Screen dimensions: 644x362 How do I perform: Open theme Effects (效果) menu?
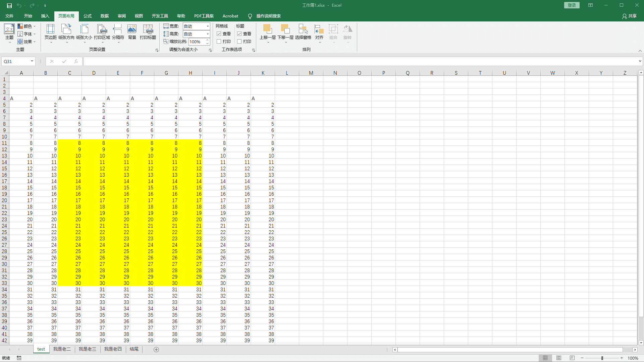[26, 42]
